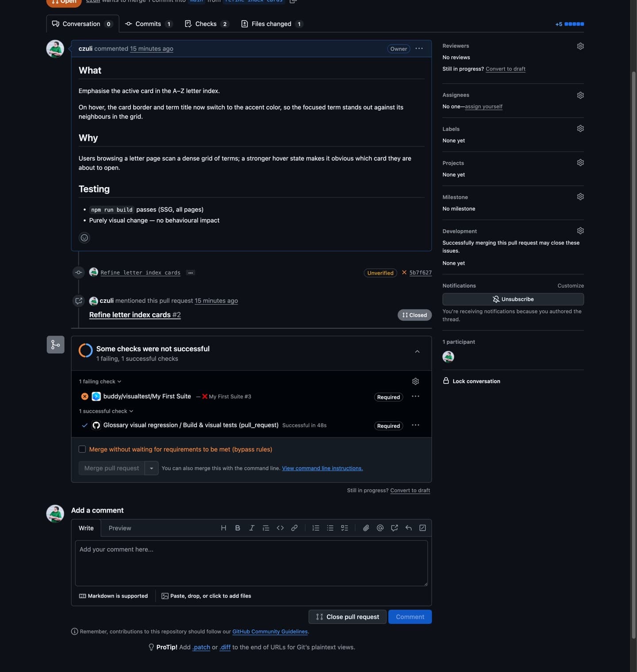Switch to Conversation tab

point(82,24)
